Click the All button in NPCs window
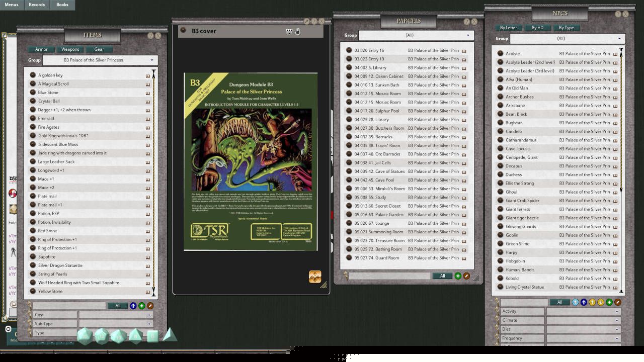 559,302
